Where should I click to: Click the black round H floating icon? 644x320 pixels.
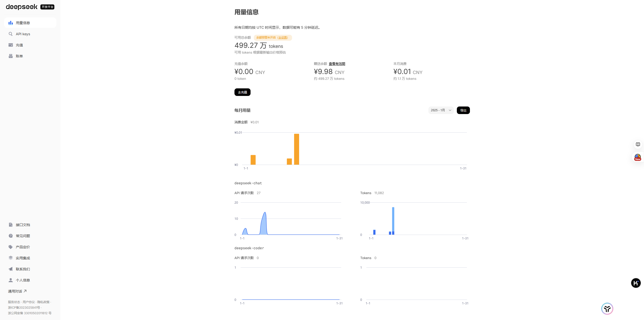click(636, 283)
